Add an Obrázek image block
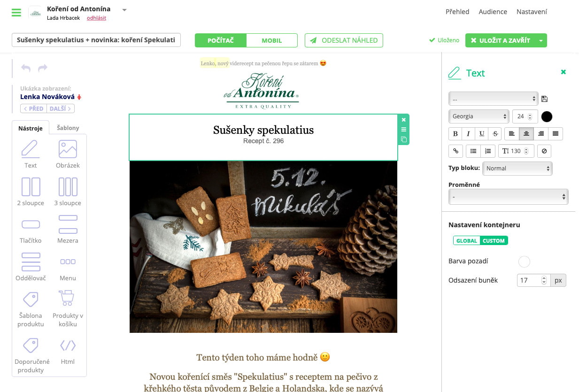The width and height of the screenshot is (579, 392). 68,154
